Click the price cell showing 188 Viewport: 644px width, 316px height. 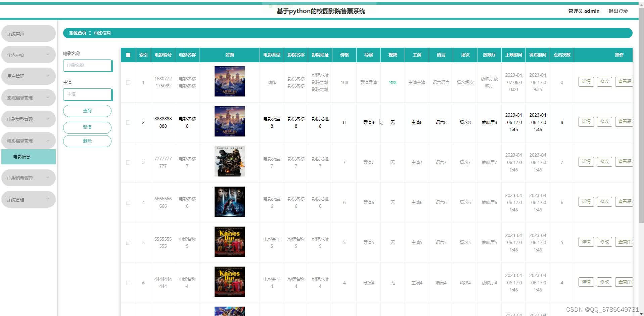344,82
